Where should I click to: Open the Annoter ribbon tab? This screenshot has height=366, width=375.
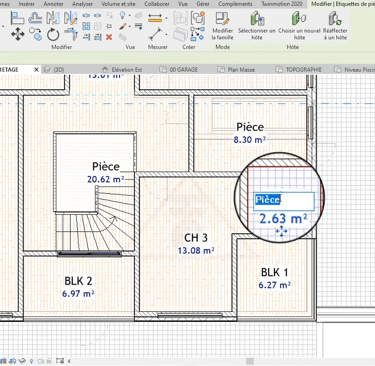click(x=54, y=4)
